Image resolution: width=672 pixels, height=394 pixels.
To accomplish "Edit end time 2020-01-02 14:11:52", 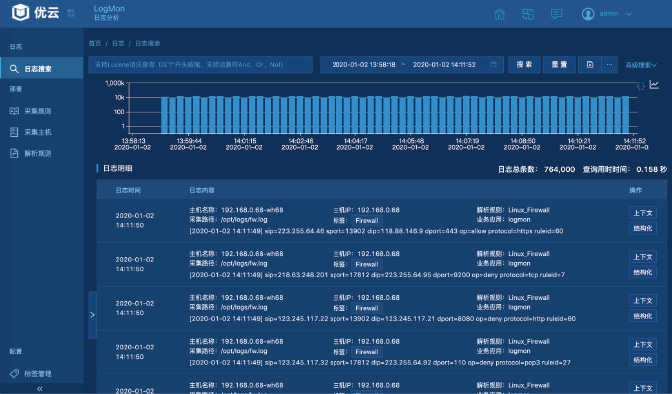I will [444, 65].
